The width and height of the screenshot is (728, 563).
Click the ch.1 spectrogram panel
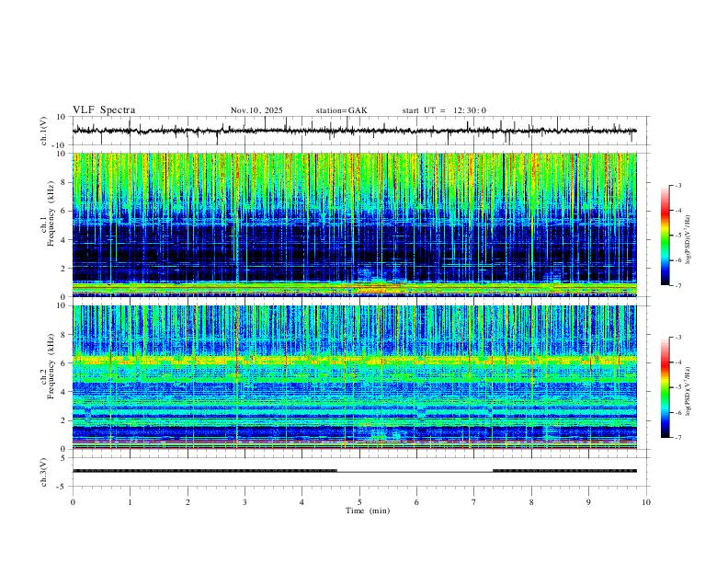(x=354, y=224)
